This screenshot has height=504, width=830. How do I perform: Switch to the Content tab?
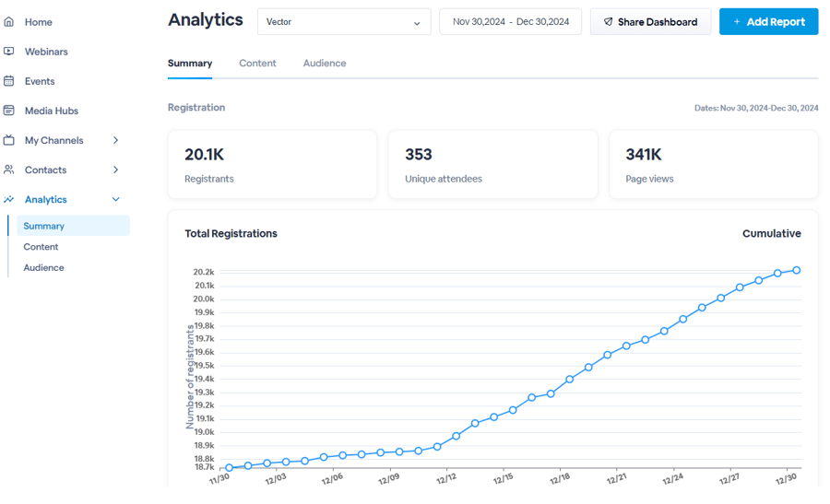pyautogui.click(x=257, y=64)
